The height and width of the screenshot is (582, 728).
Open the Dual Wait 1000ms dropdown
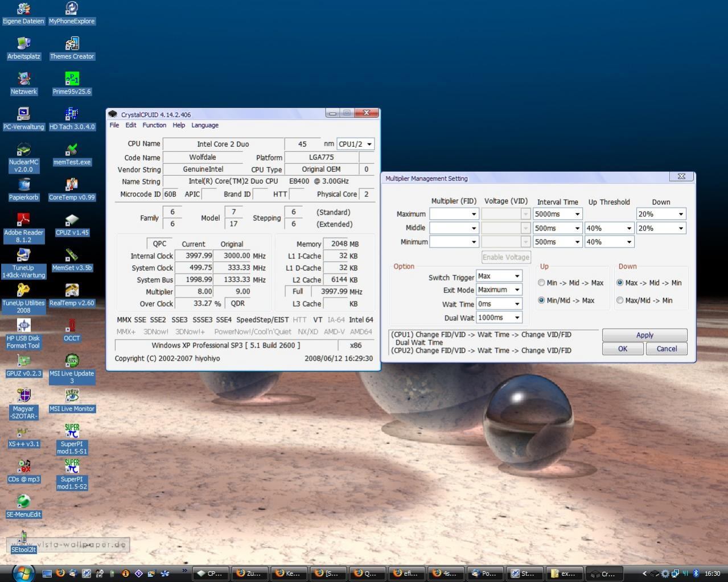(499, 318)
